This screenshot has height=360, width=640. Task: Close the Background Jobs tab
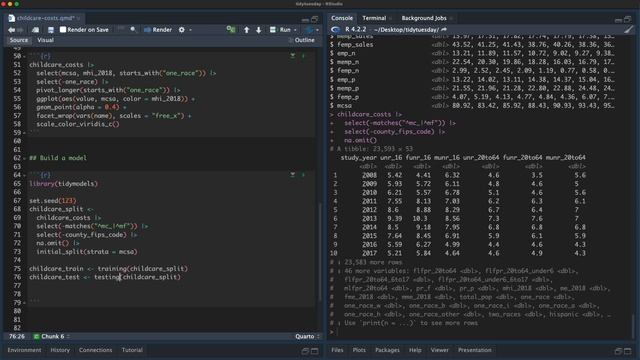click(451, 18)
